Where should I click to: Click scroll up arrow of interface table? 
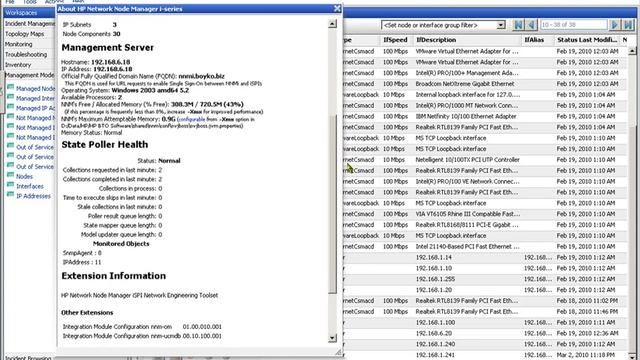pos(632,51)
